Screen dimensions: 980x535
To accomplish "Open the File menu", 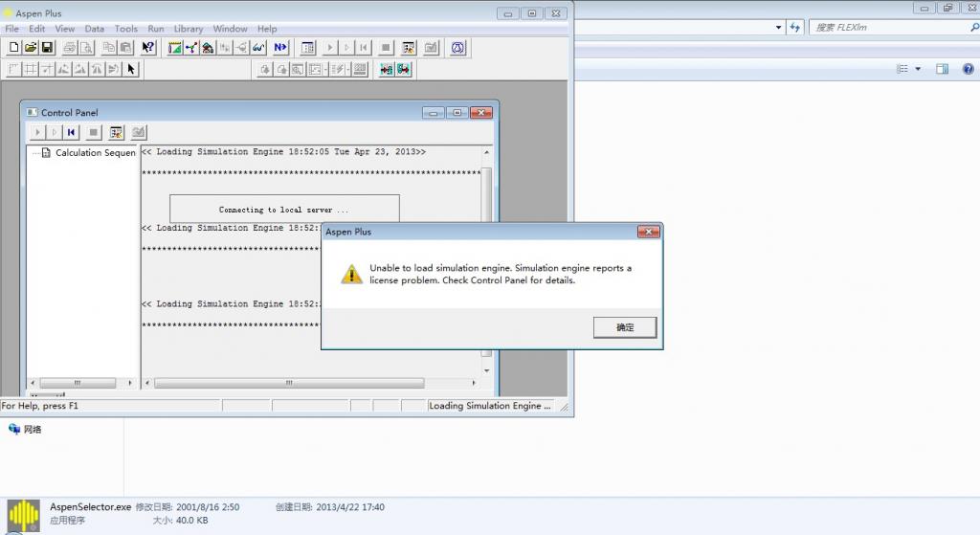I will coord(11,29).
